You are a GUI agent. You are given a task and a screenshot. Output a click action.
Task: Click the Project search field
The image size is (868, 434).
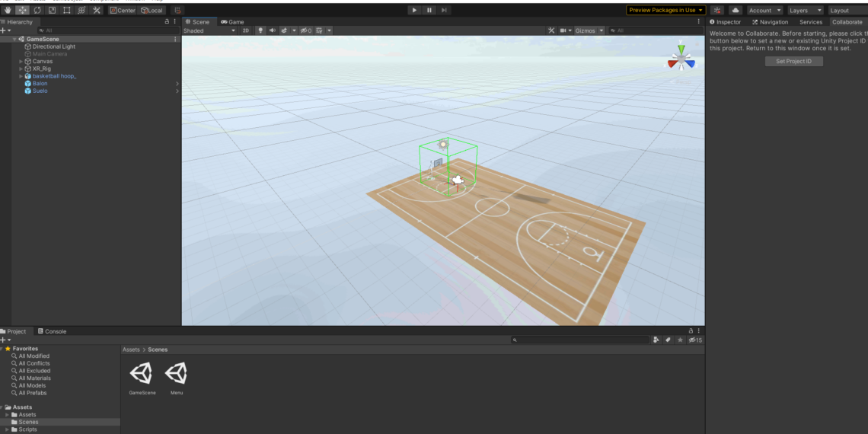coord(579,340)
